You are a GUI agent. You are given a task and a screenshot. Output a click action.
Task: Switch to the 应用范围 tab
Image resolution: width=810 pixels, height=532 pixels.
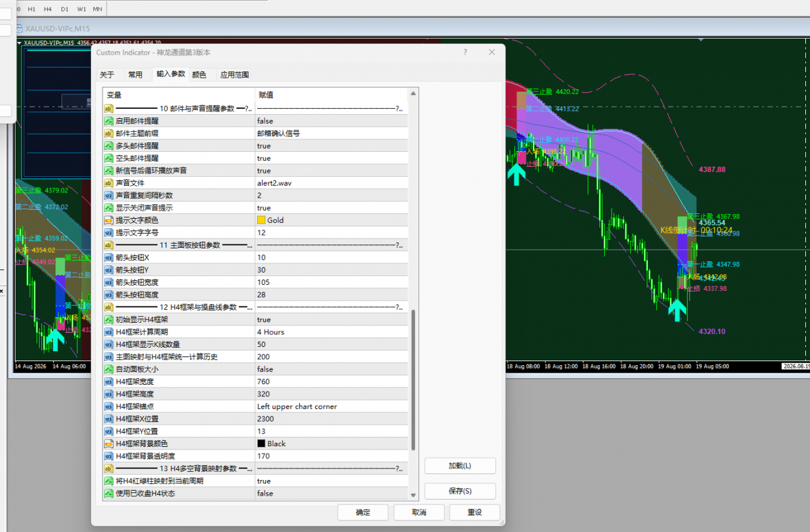[234, 74]
